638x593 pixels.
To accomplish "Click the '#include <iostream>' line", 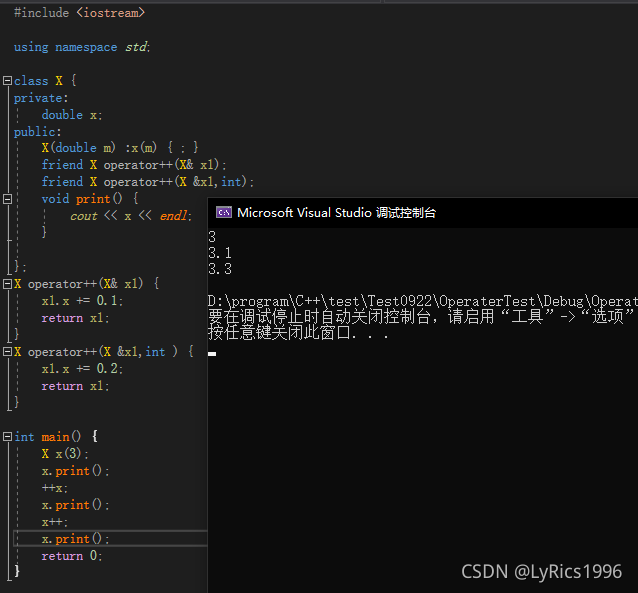I will pyautogui.click(x=79, y=13).
